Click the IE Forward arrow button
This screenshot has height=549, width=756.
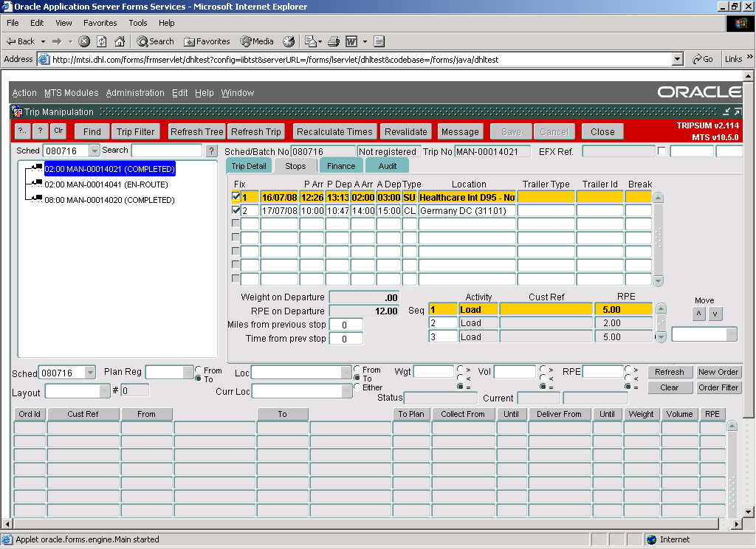57,41
